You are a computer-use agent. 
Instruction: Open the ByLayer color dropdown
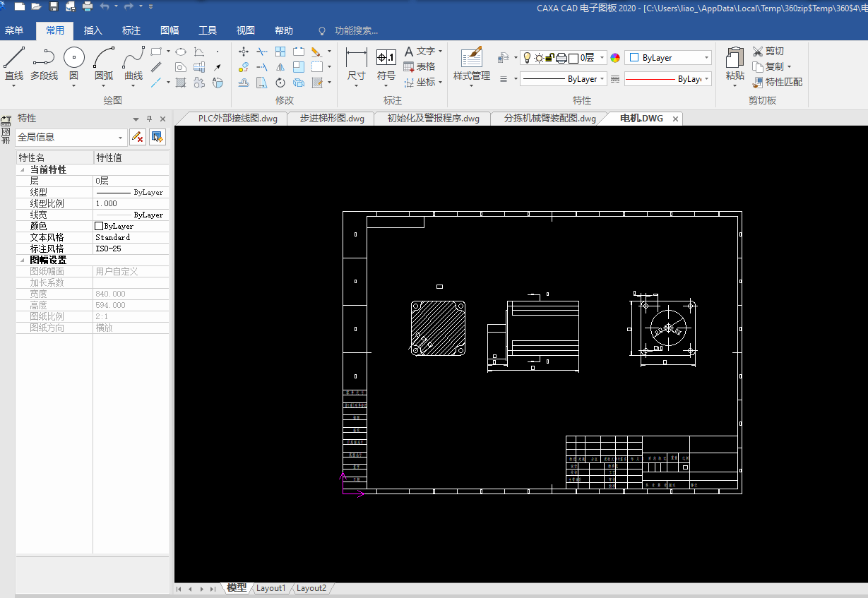(x=667, y=58)
